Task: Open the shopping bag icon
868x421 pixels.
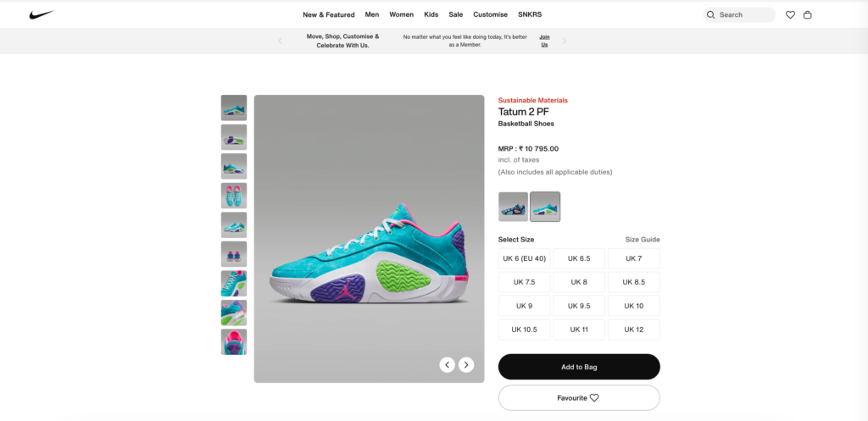Action: (x=808, y=14)
